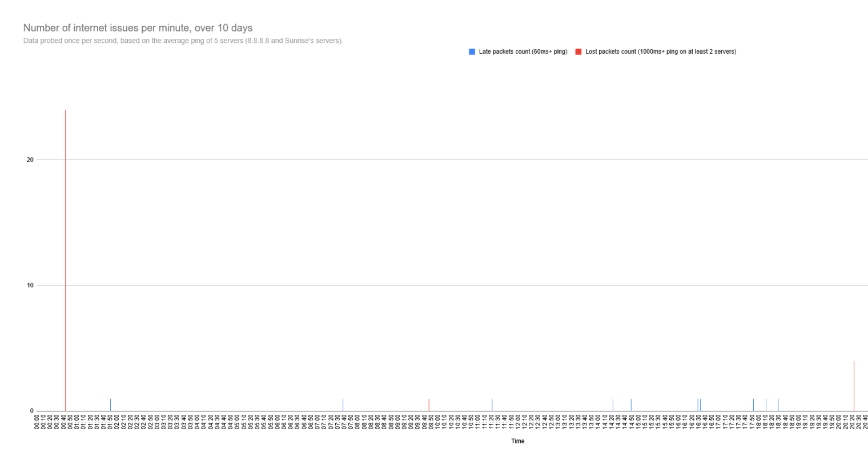Click the blue bar near 14:50
The image size is (868, 468).
coord(631,405)
